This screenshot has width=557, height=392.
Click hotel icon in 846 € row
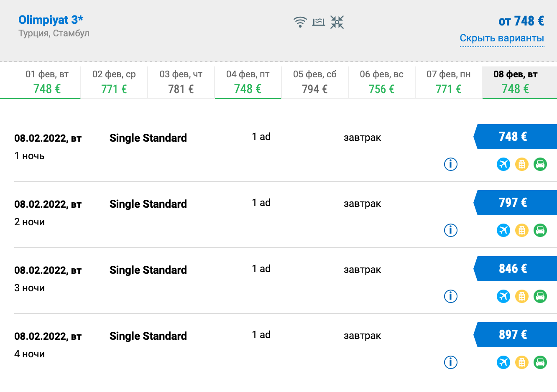[x=522, y=296]
